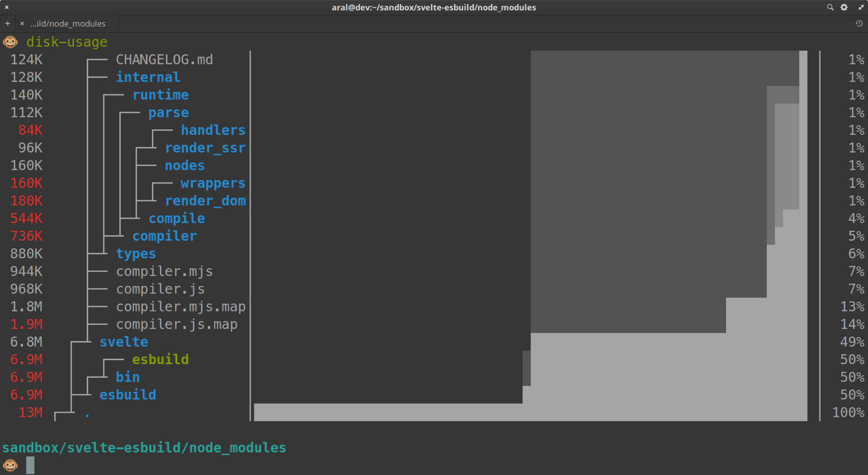Click the 4% percentage value
This screenshot has width=868, height=475.
[x=856, y=218]
